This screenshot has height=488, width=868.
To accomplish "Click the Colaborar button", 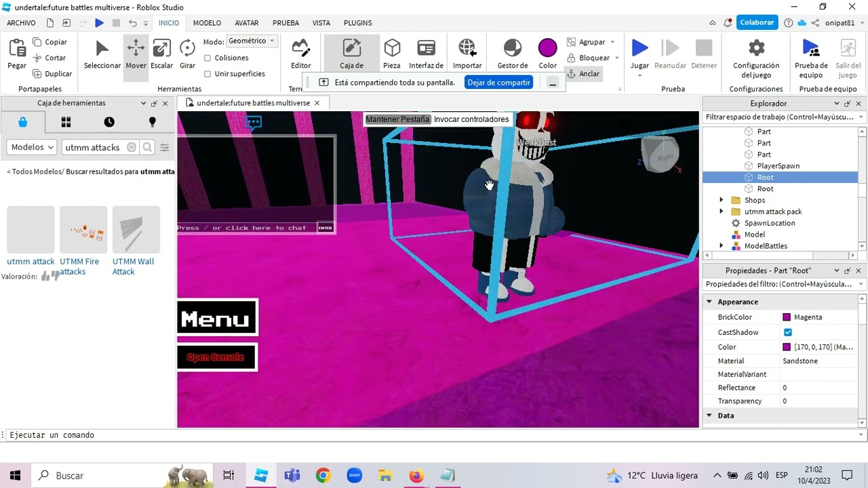I will coord(757,22).
